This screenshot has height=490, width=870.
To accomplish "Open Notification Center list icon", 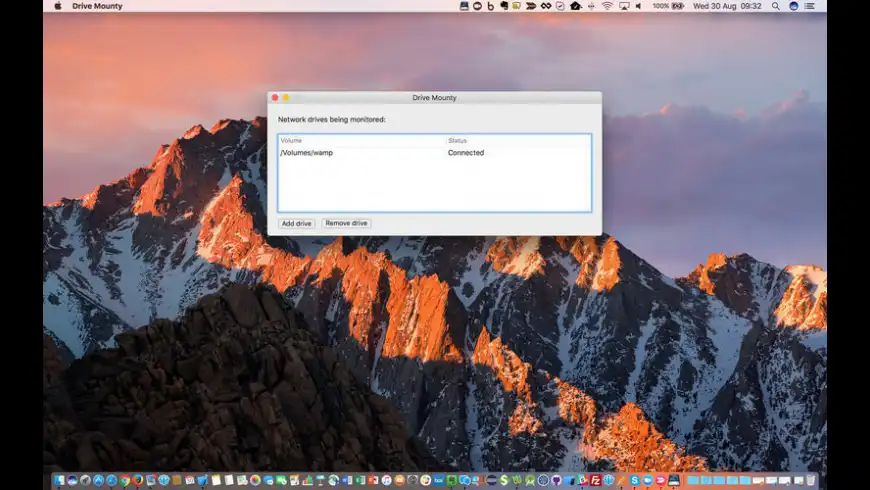I will 811,6.
